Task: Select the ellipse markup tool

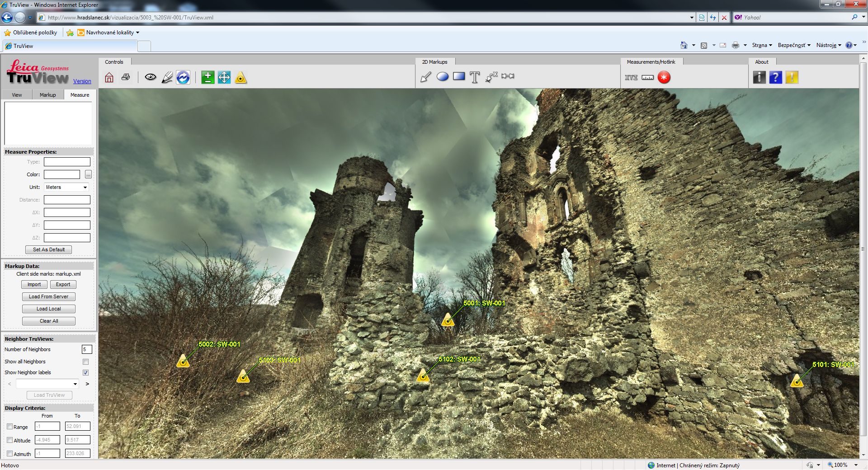Action: (443, 76)
